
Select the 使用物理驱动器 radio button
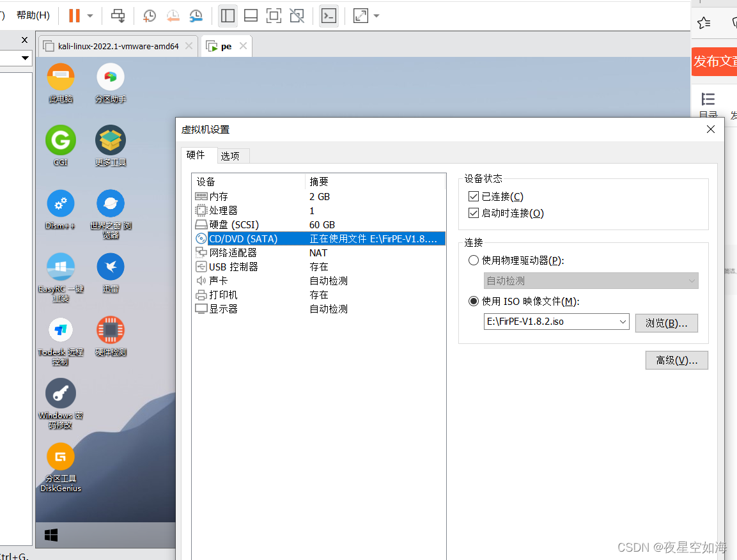click(474, 260)
